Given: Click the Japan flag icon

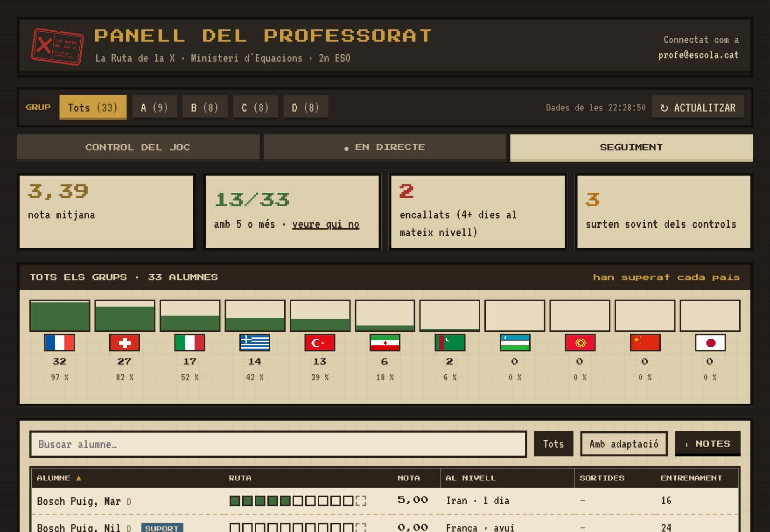Looking at the screenshot, I should pyautogui.click(x=710, y=343).
